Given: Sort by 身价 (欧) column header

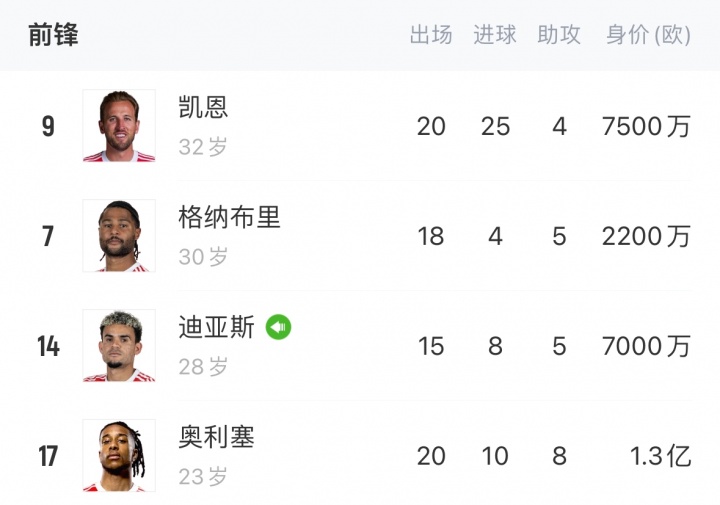Looking at the screenshot, I should coord(648,35).
